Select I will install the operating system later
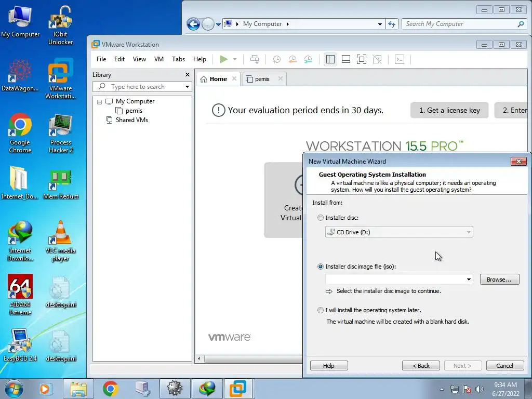The width and height of the screenshot is (532, 399). 320,310
